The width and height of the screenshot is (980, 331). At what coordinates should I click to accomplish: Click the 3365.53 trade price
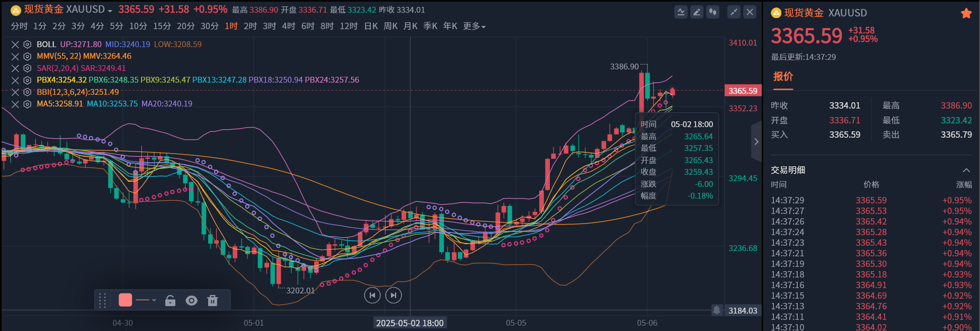[871, 211]
